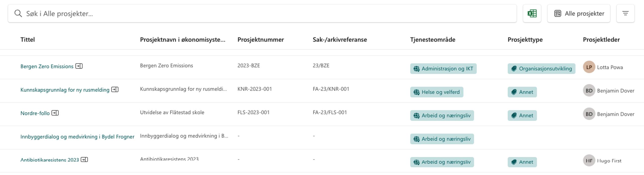Click the Prosjekttype column header
644x175 pixels.
[x=525, y=39]
